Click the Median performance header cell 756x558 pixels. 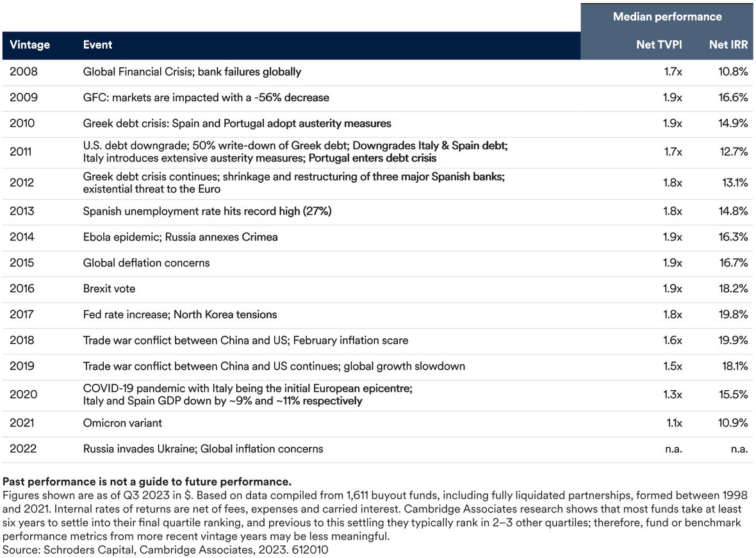point(667,17)
